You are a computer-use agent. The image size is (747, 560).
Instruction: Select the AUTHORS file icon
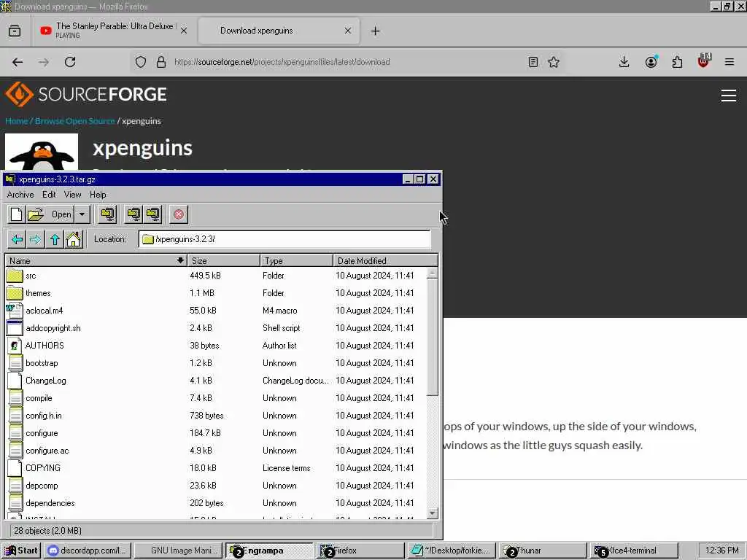(x=15, y=345)
